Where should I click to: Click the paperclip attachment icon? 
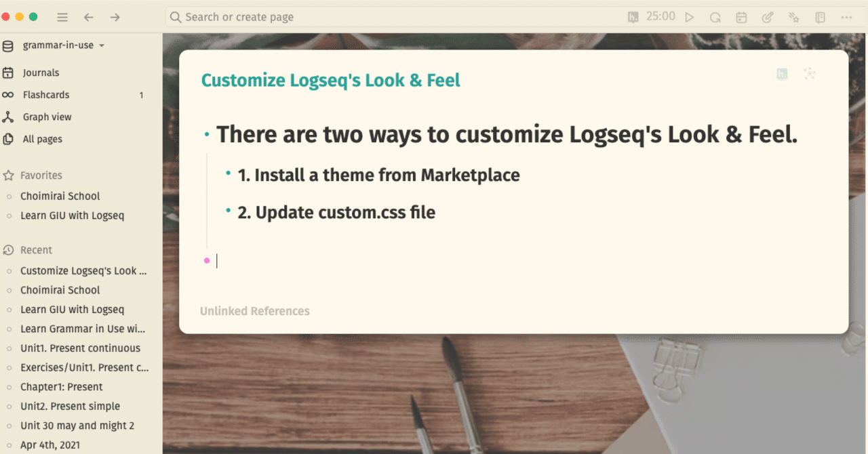(x=767, y=16)
